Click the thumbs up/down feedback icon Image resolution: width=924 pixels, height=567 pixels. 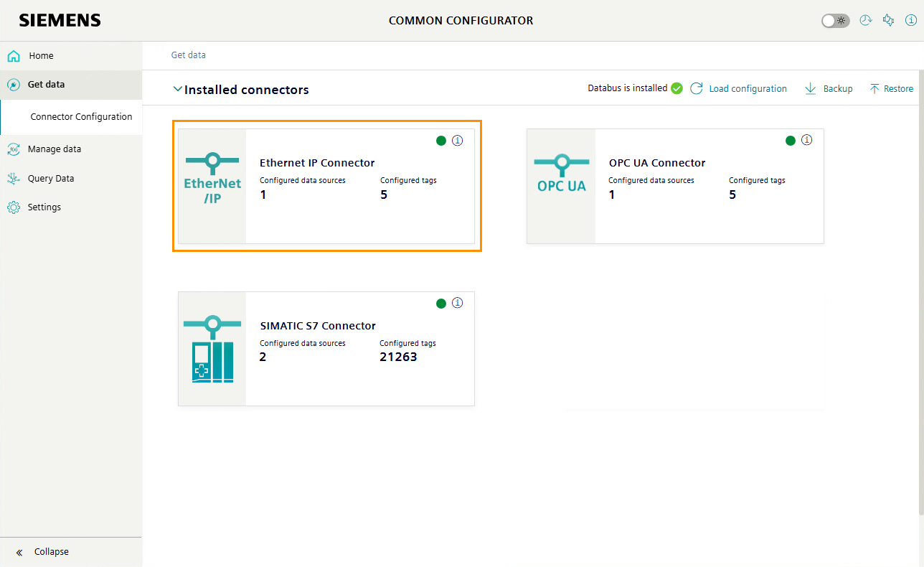pyautogui.click(x=888, y=21)
